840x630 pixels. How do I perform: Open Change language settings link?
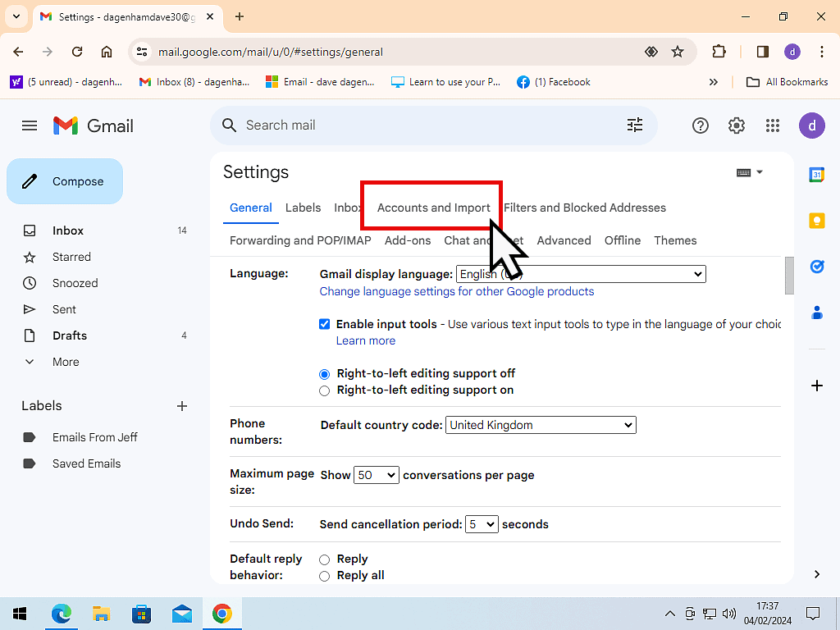[456, 291]
